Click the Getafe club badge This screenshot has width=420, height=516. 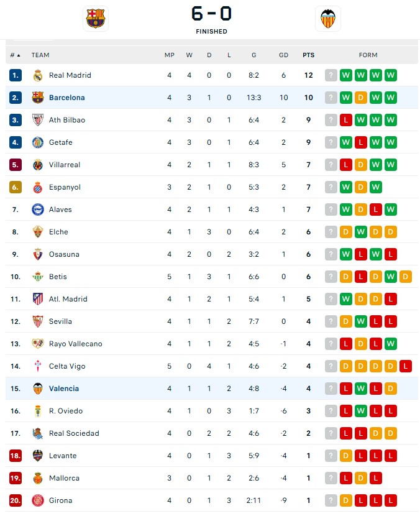click(x=38, y=142)
